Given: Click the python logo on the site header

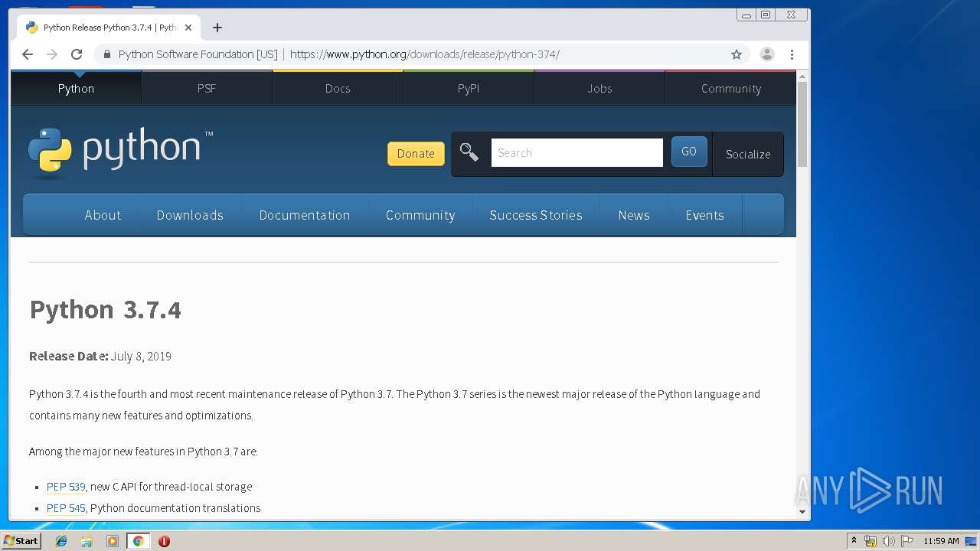Looking at the screenshot, I should [x=120, y=153].
